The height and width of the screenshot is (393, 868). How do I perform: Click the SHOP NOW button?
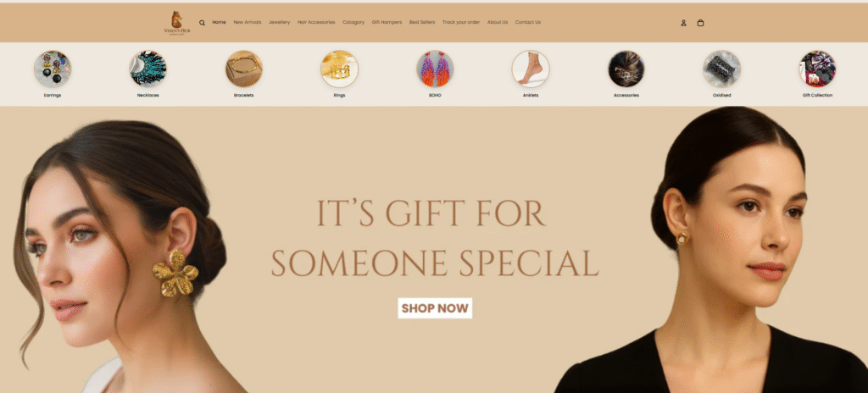click(435, 308)
